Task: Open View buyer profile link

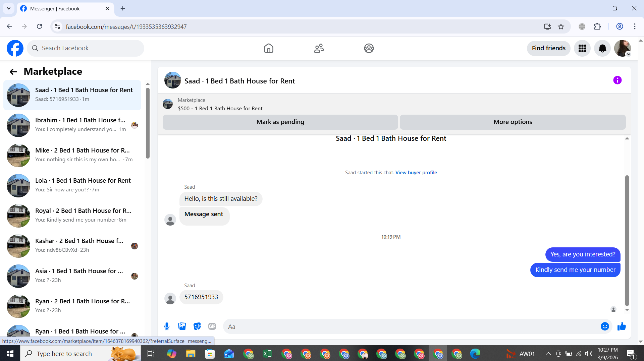Action: (x=416, y=173)
